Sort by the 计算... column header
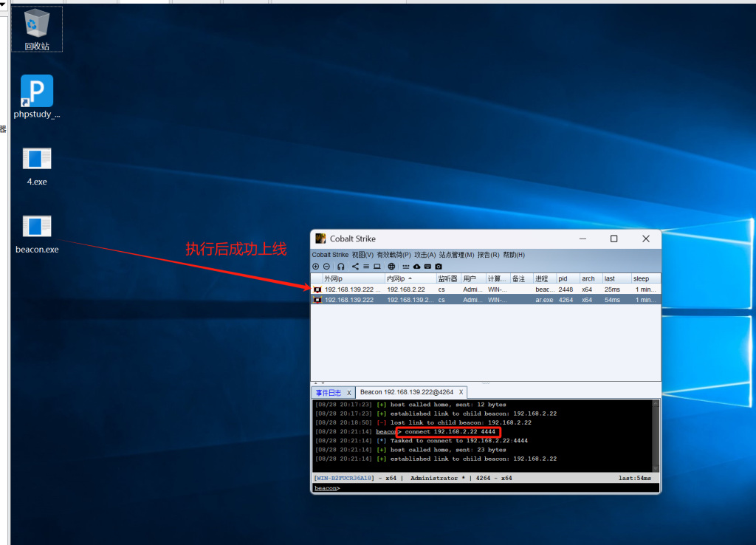 pos(498,278)
